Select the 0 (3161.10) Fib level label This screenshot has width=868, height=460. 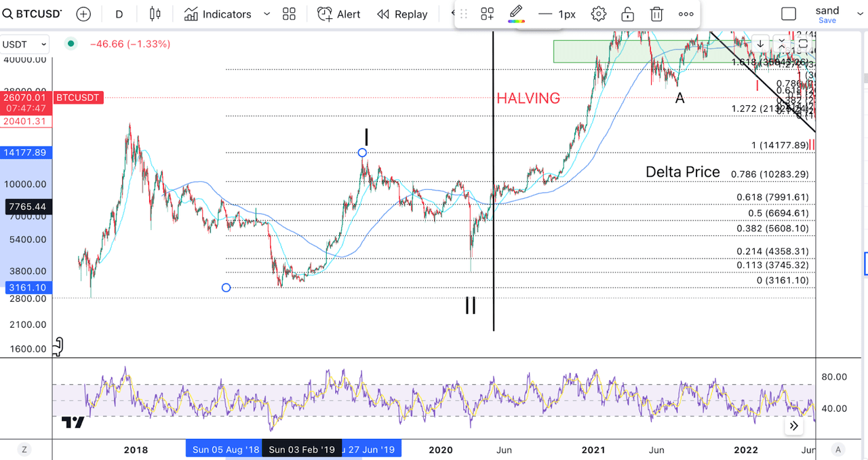783,281
